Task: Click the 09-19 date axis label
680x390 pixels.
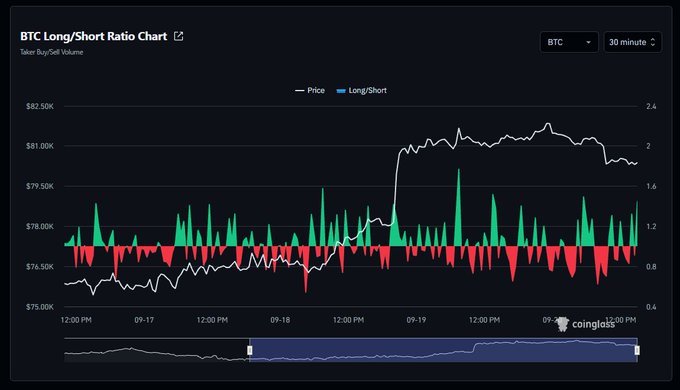Action: [x=416, y=320]
